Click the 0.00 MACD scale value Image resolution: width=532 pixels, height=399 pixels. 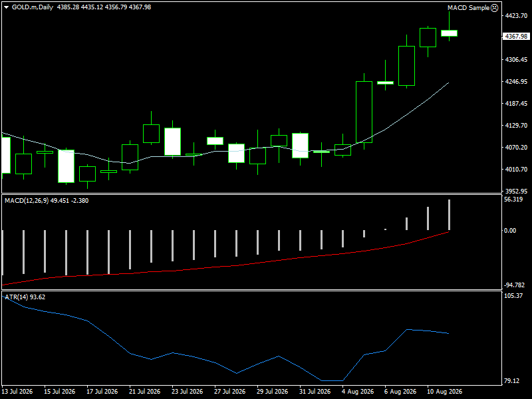(x=510, y=231)
